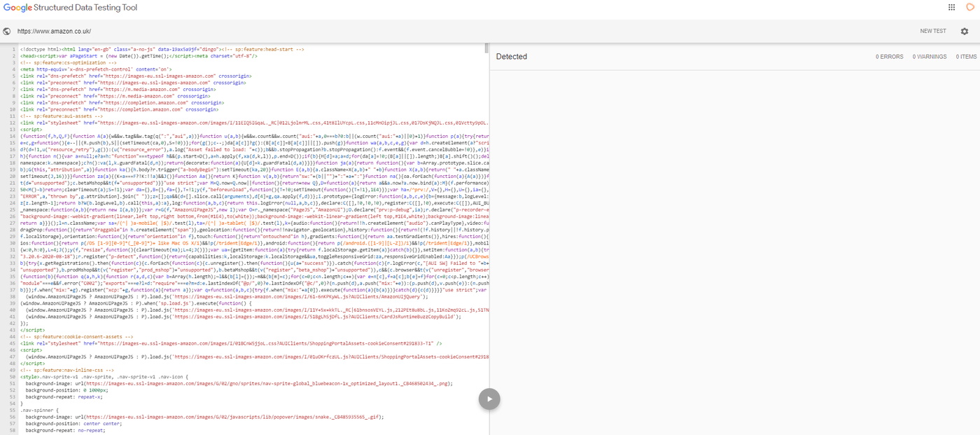Click the 'sp:feature:aui-assets' comment line
The width and height of the screenshot is (980, 435).
pyautogui.click(x=60, y=116)
